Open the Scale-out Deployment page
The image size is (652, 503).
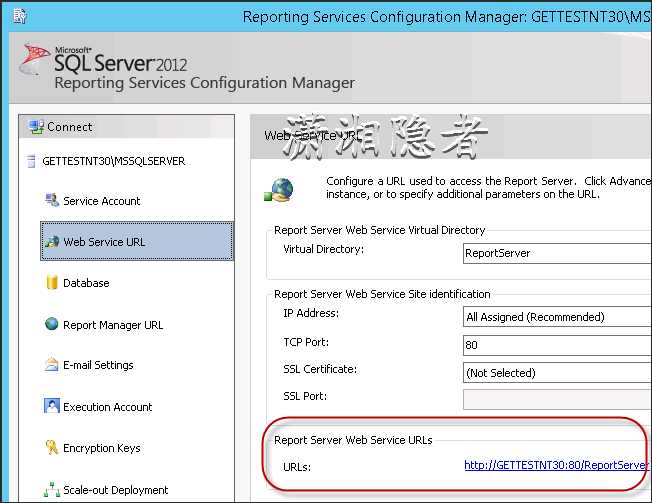[x=115, y=490]
